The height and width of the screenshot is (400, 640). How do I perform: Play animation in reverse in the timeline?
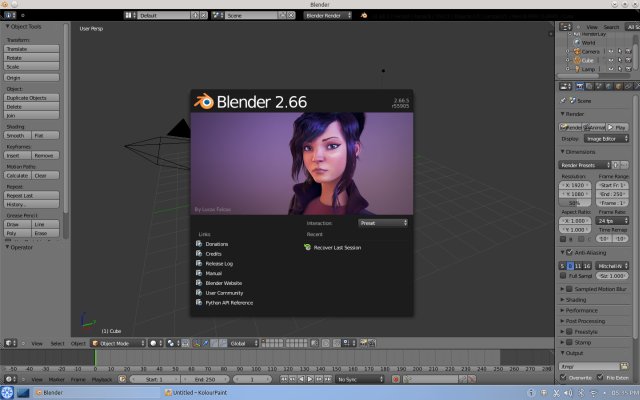click(x=302, y=379)
